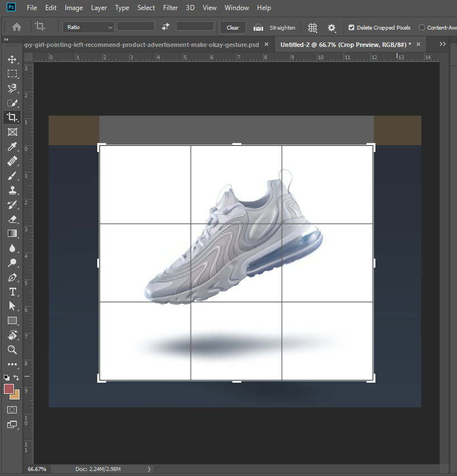Select the Rectangular Marquee tool

pos(12,73)
